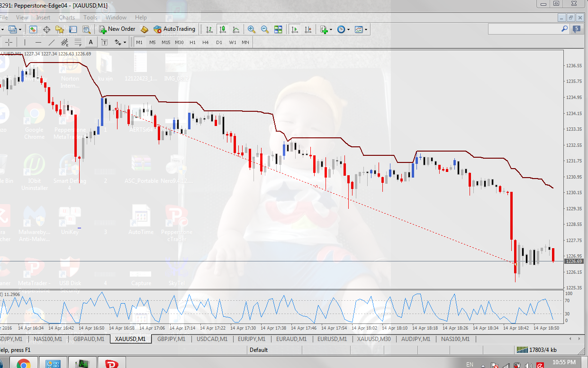Image resolution: width=588 pixels, height=368 pixels.
Task: Tile chart windows icon
Action: [x=278, y=29]
